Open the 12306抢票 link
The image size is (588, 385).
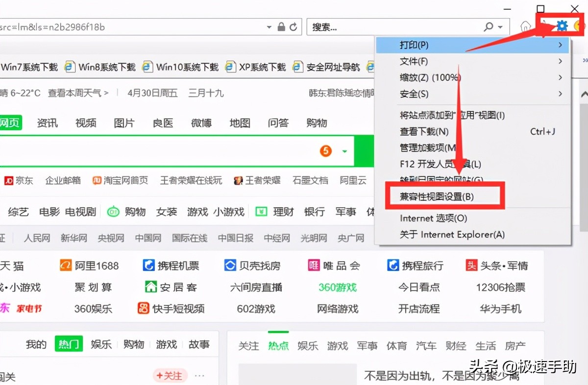(500, 287)
